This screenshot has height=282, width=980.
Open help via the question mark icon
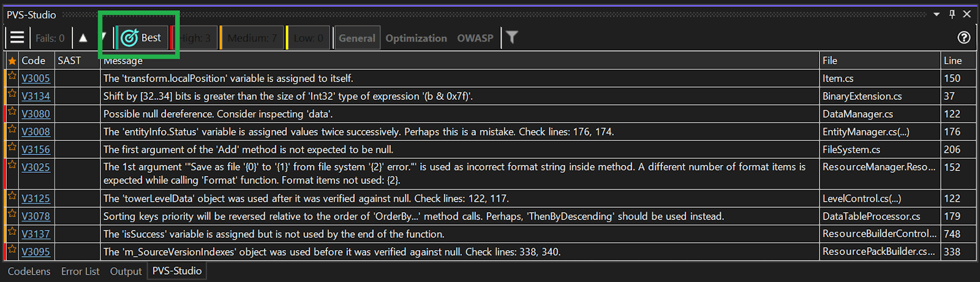coord(963,38)
